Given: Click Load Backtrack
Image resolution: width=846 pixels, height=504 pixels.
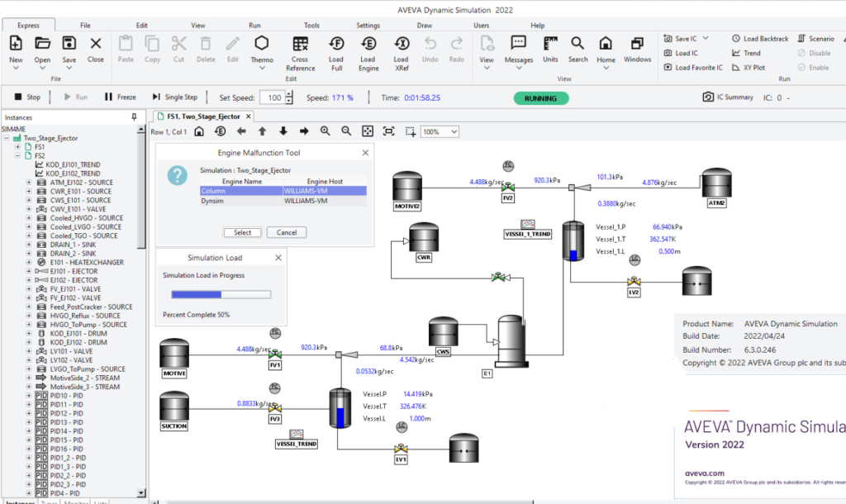Looking at the screenshot, I should (x=760, y=39).
